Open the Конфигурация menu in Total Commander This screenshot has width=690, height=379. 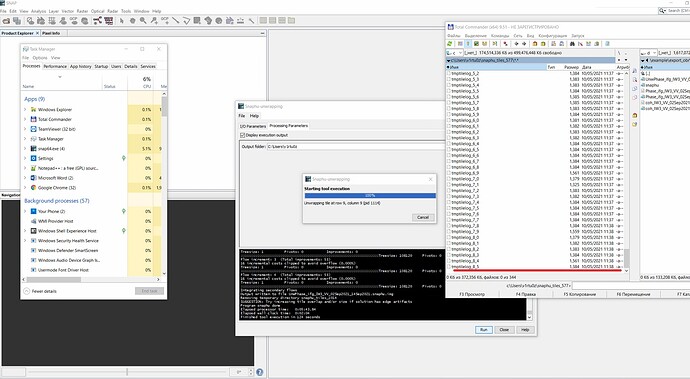tap(553, 36)
